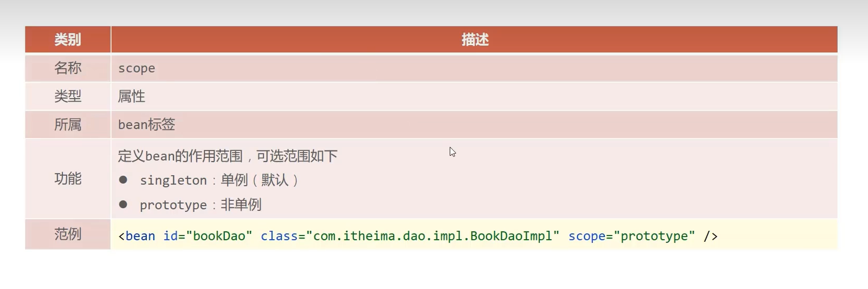Click the class="com.itheima.dao.impl.BookDaoImpl" attribute
The width and height of the screenshot is (868, 289).
pyautogui.click(x=410, y=236)
